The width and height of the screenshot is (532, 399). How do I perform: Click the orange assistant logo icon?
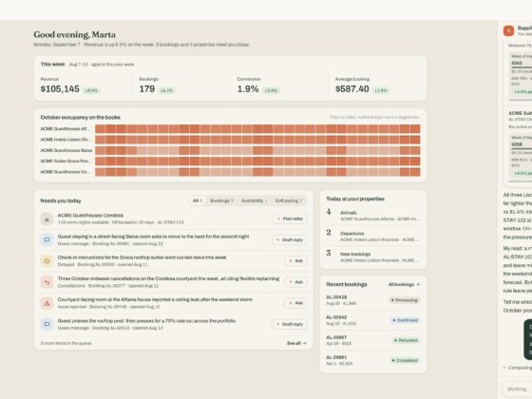point(508,30)
